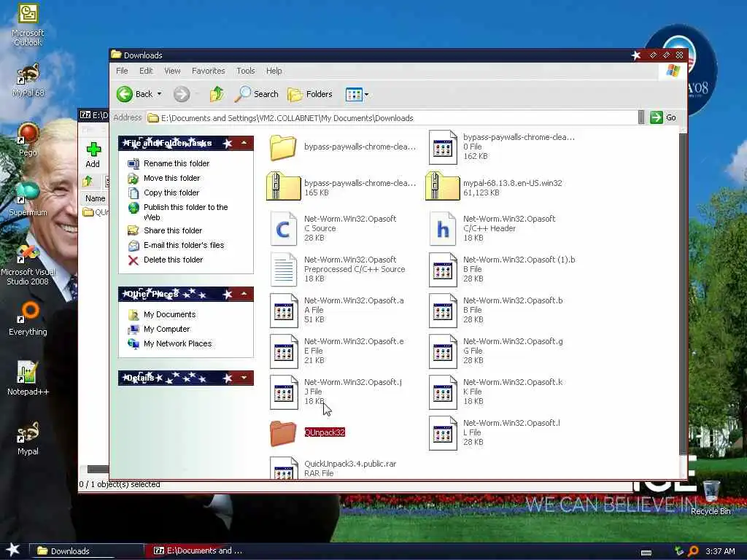Select Net-Worm.Win32.Opasoft.e file

[x=284, y=351]
